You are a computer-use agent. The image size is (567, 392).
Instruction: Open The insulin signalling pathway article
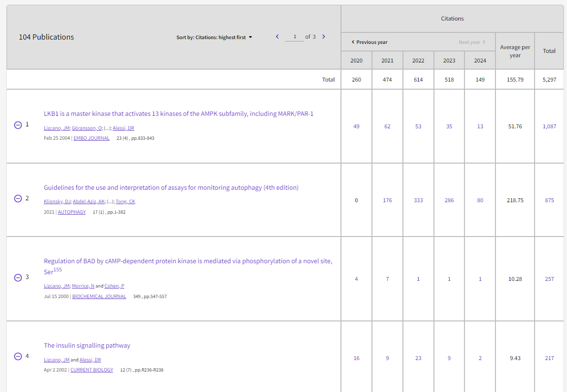click(87, 345)
